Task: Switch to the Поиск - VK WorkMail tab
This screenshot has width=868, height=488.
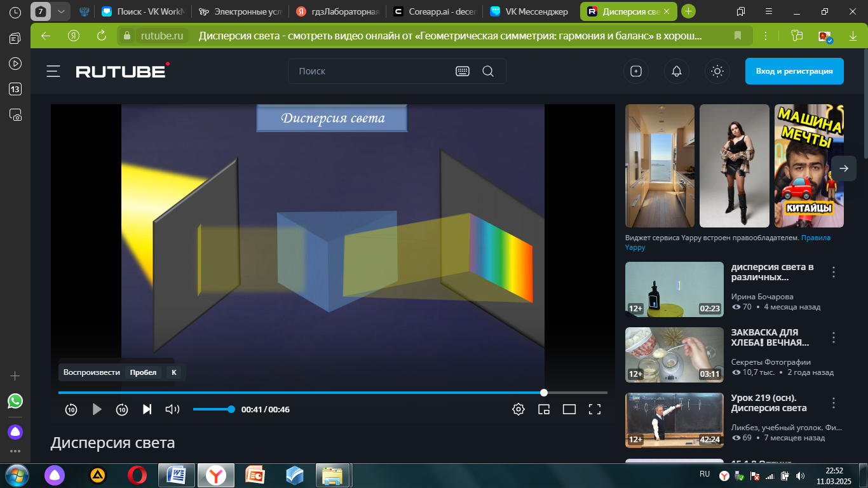Action: [x=144, y=11]
